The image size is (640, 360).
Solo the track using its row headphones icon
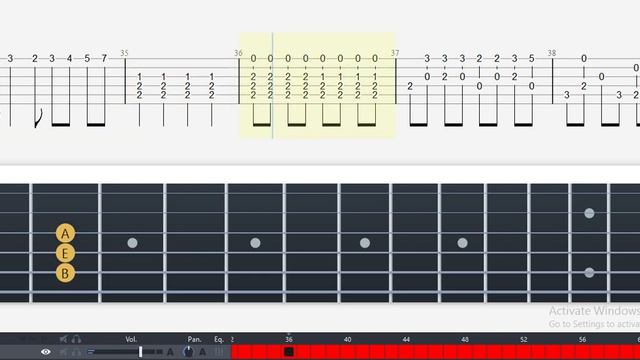[x=76, y=352]
